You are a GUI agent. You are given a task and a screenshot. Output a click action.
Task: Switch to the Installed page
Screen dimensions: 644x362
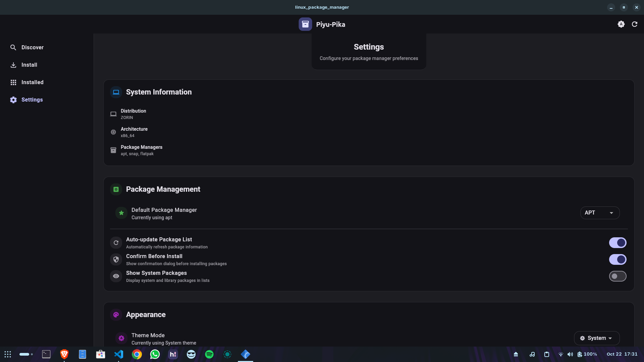[x=32, y=82]
